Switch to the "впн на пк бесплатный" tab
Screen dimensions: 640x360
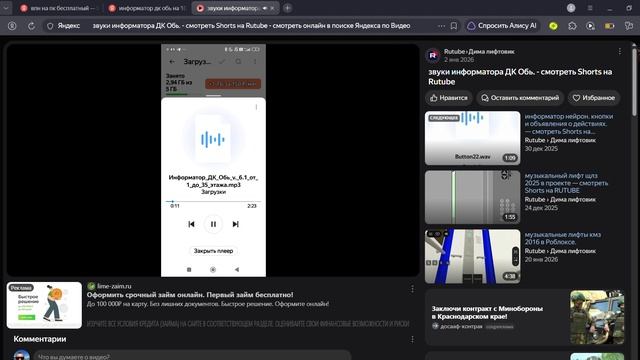(58, 8)
